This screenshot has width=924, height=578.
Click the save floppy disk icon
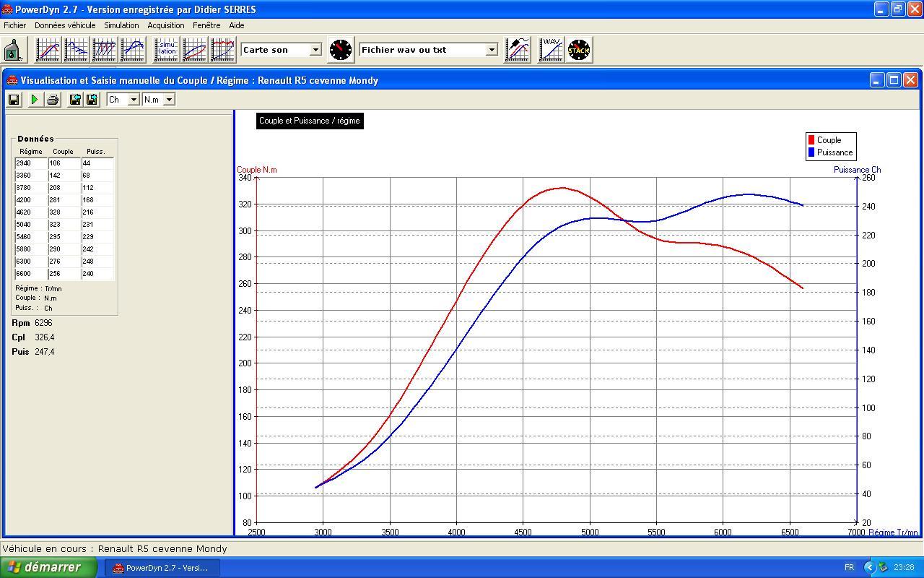pyautogui.click(x=14, y=100)
